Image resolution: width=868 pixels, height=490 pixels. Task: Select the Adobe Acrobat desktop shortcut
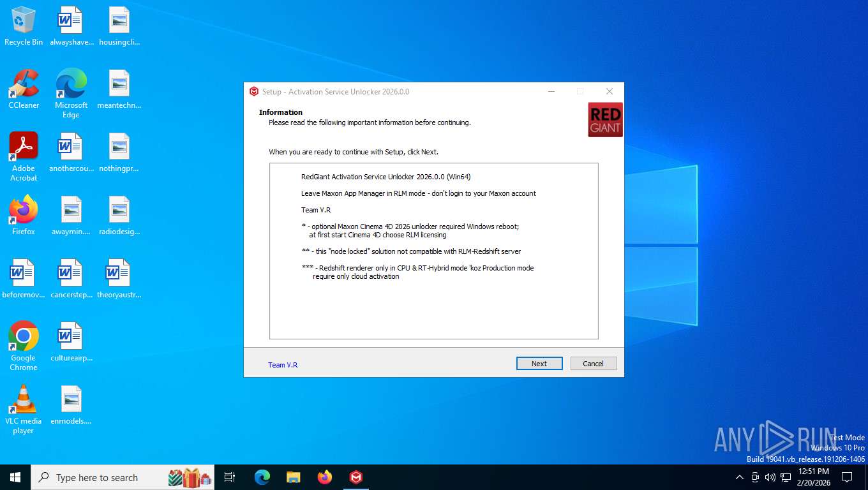24,157
